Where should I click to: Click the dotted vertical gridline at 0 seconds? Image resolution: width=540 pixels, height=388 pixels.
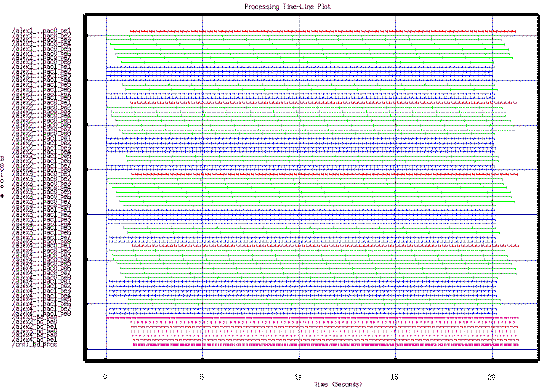[106, 188]
